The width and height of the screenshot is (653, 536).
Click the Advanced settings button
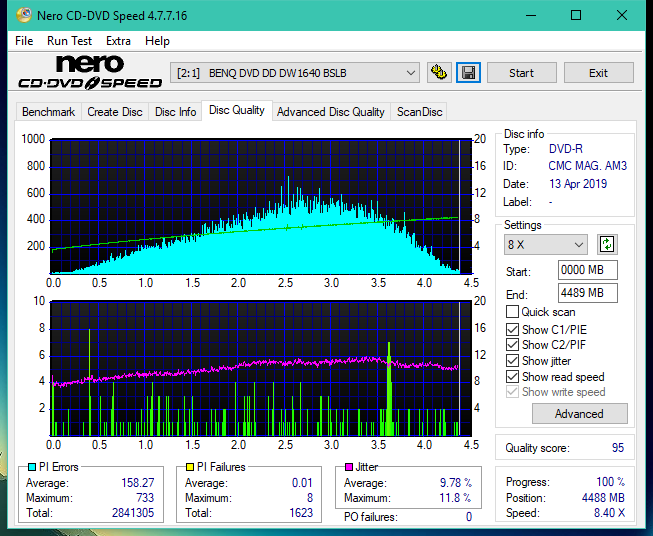point(579,414)
